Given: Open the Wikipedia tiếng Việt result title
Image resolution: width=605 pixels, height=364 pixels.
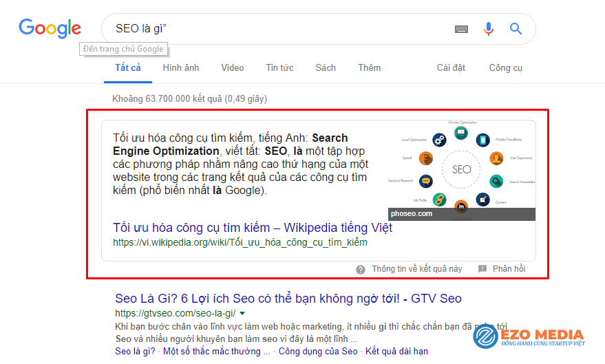Looking at the screenshot, I should 253,228.
